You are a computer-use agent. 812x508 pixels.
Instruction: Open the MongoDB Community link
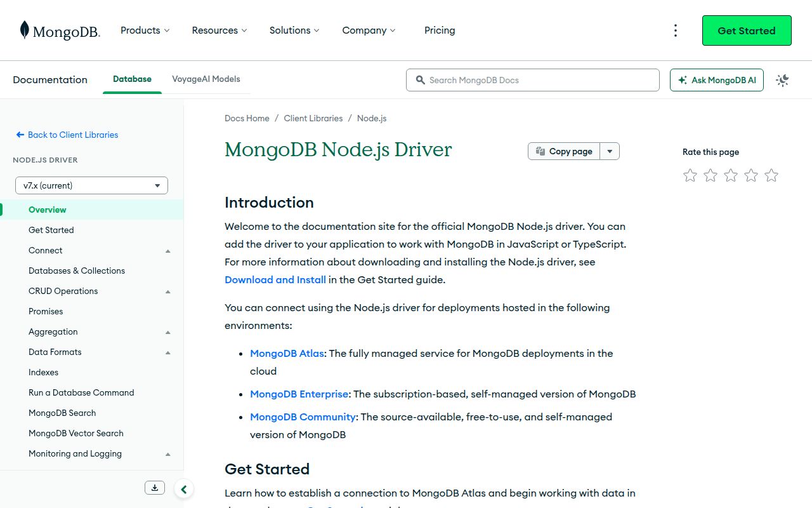point(303,417)
